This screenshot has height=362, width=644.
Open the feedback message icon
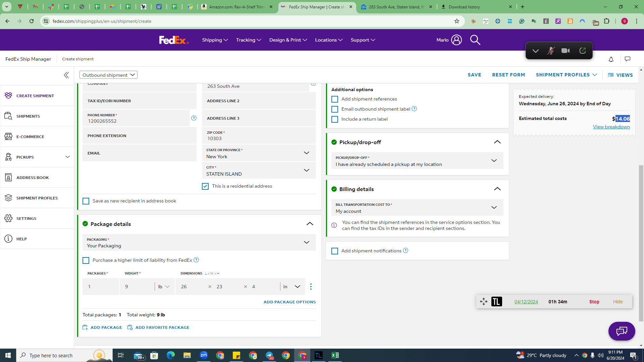pyautogui.click(x=628, y=59)
